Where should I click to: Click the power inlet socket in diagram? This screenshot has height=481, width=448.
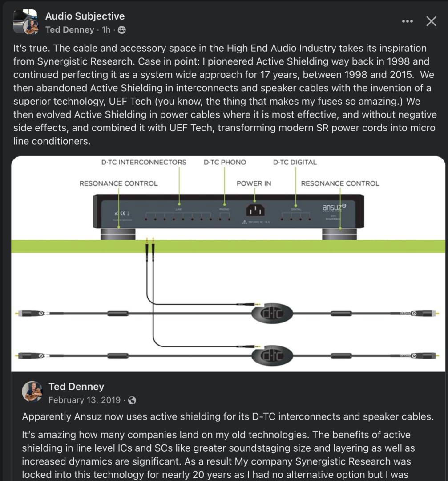(x=254, y=210)
